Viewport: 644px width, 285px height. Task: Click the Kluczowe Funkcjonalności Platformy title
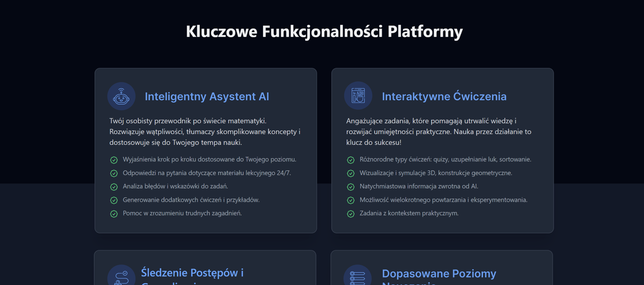[x=324, y=31]
